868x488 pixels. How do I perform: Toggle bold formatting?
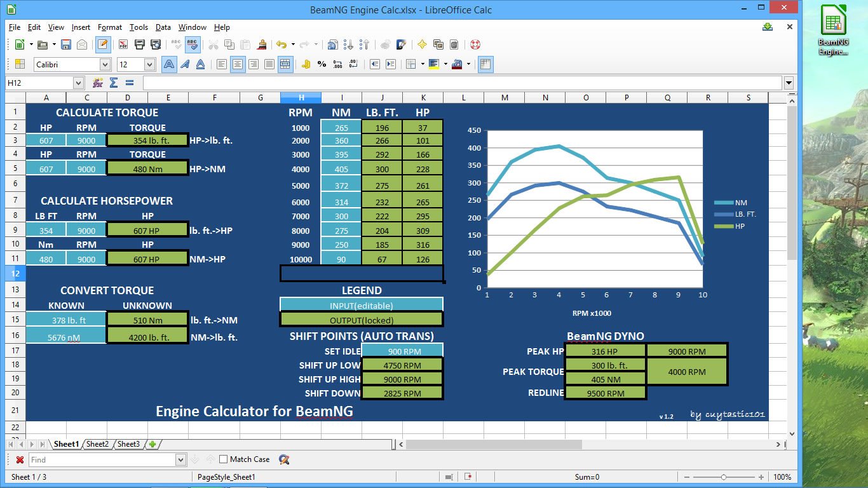coord(169,64)
